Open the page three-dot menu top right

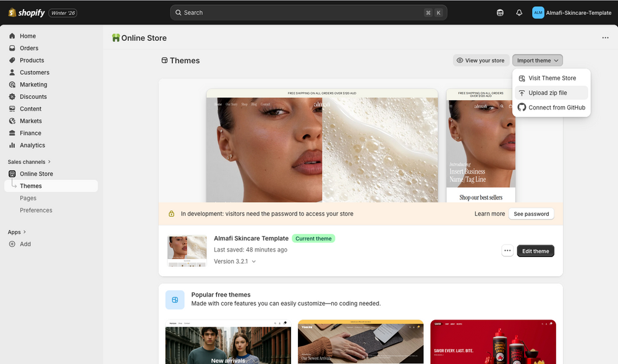click(605, 38)
